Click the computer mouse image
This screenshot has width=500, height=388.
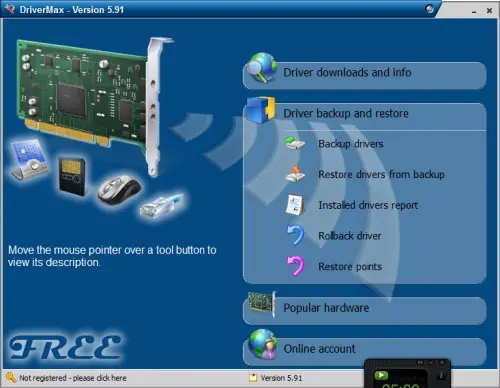[119, 189]
